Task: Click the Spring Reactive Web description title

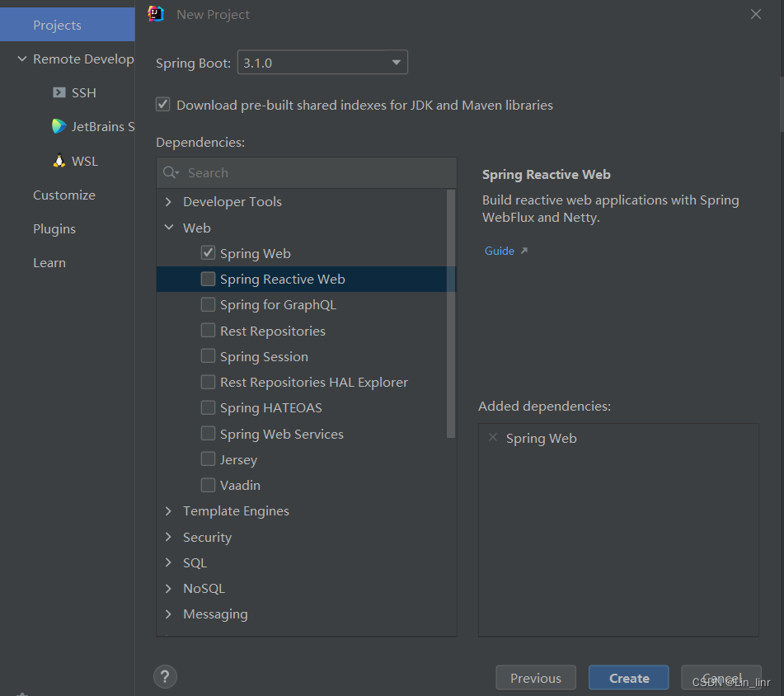Action: 546,175
